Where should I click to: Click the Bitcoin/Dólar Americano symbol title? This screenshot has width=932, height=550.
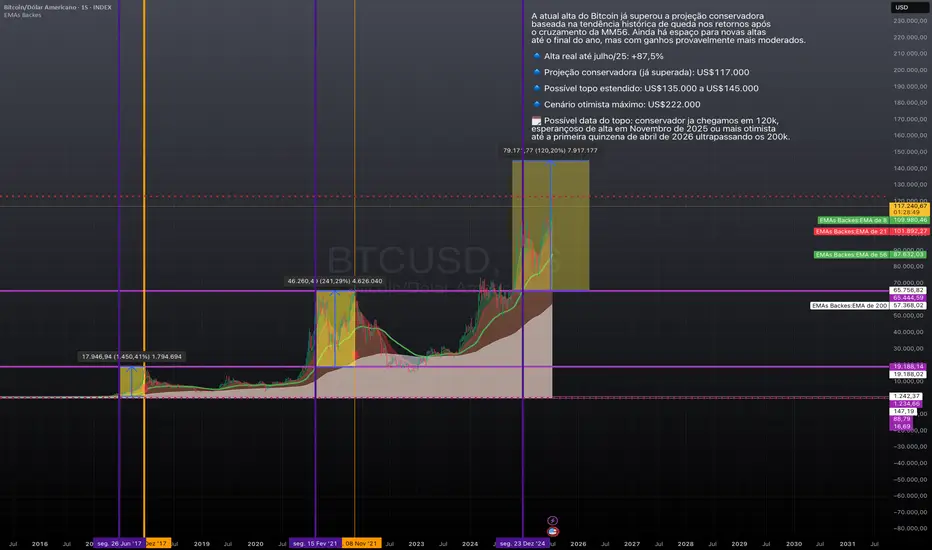coord(58,7)
